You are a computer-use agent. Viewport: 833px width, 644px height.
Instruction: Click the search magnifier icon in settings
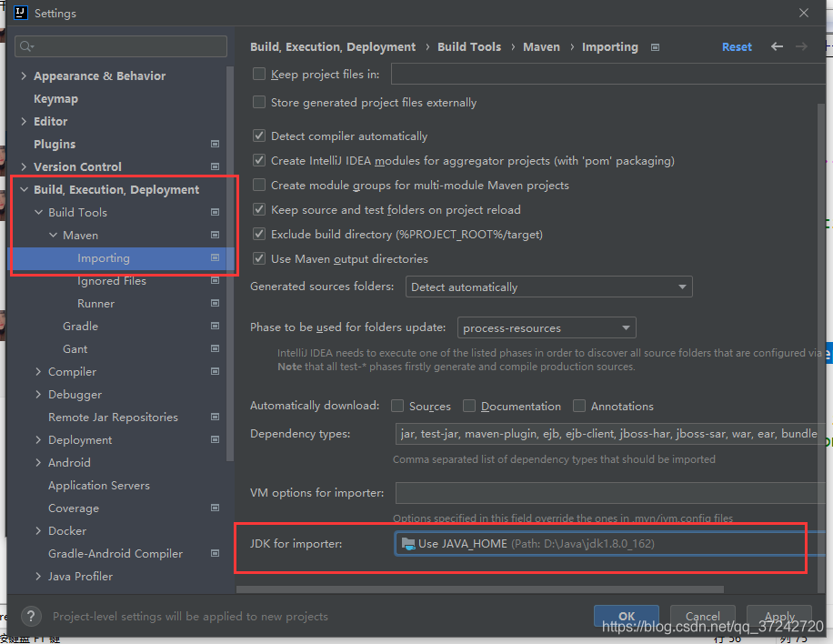coord(26,46)
